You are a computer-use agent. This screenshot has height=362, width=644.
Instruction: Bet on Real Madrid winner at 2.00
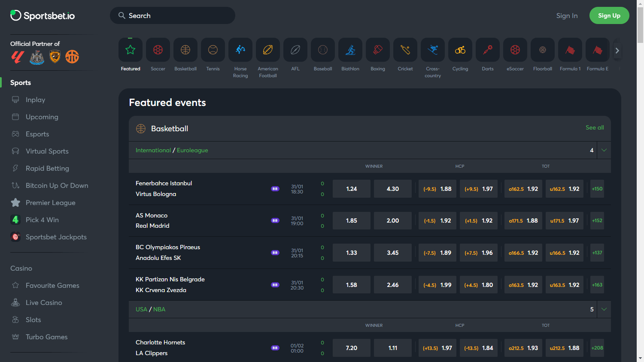pyautogui.click(x=393, y=220)
